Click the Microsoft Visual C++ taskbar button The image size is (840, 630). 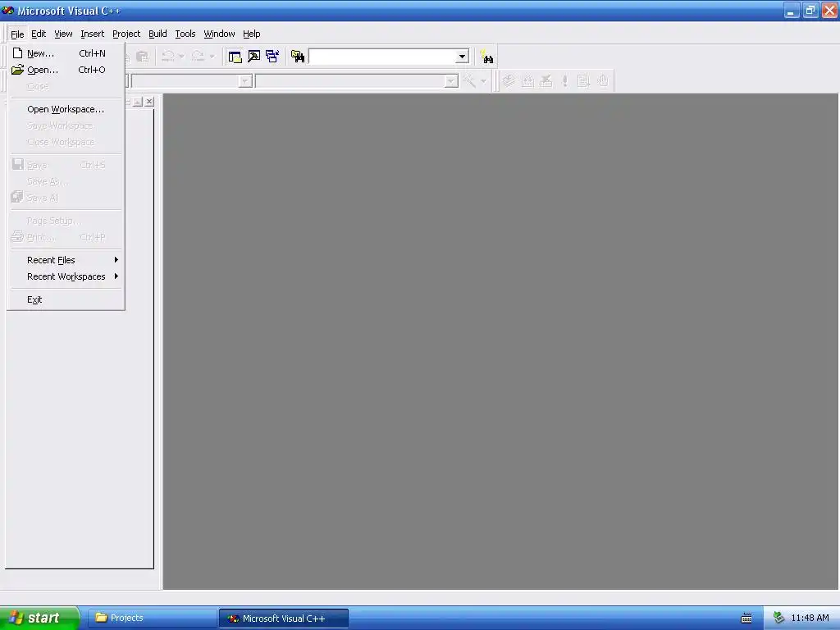click(x=284, y=619)
